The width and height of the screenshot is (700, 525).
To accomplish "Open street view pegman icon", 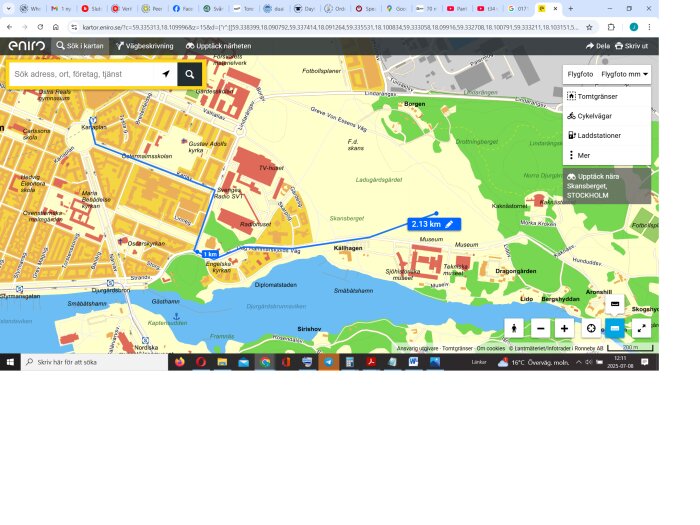I will 514,329.
